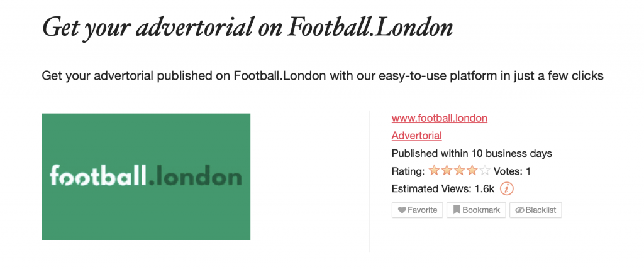Open the Advertorial link
The width and height of the screenshot is (644, 270).
[x=416, y=136]
